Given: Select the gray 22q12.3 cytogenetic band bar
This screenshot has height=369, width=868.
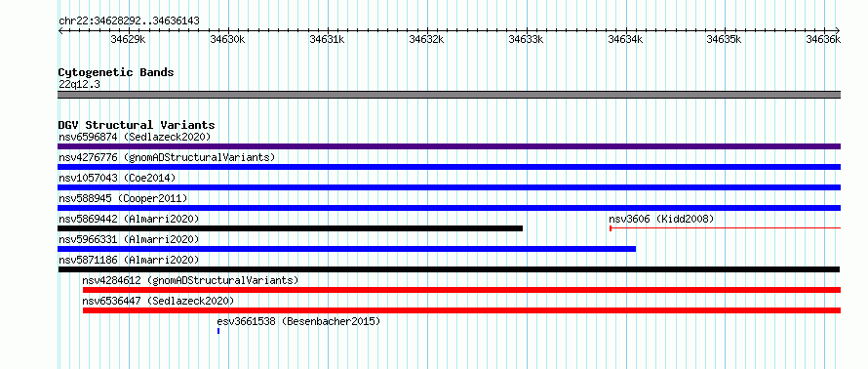Looking at the screenshot, I should point(449,95).
